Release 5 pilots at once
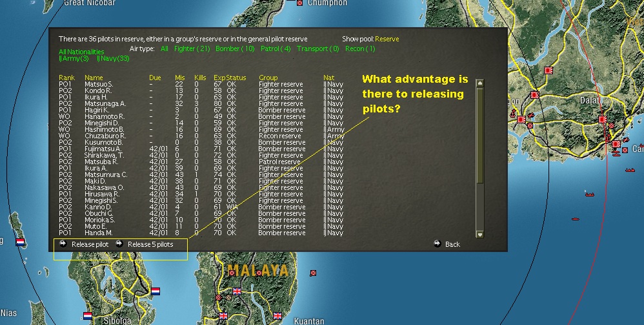 (150, 244)
